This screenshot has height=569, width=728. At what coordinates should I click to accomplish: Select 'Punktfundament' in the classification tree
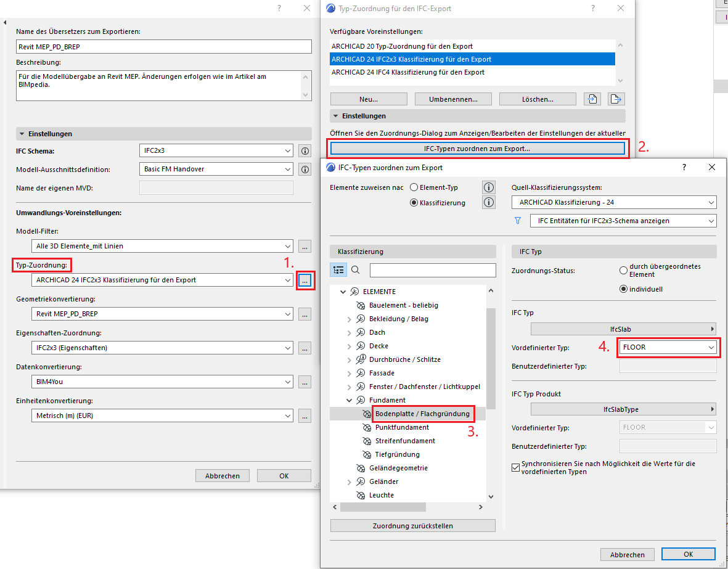(x=402, y=427)
